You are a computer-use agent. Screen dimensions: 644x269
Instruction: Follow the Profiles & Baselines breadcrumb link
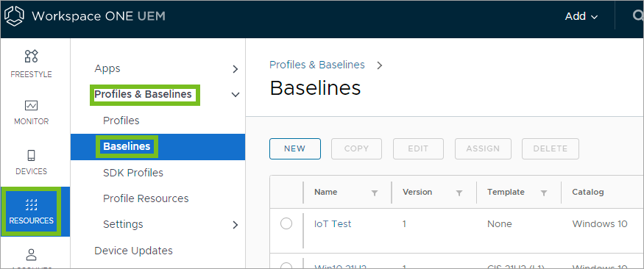click(317, 65)
